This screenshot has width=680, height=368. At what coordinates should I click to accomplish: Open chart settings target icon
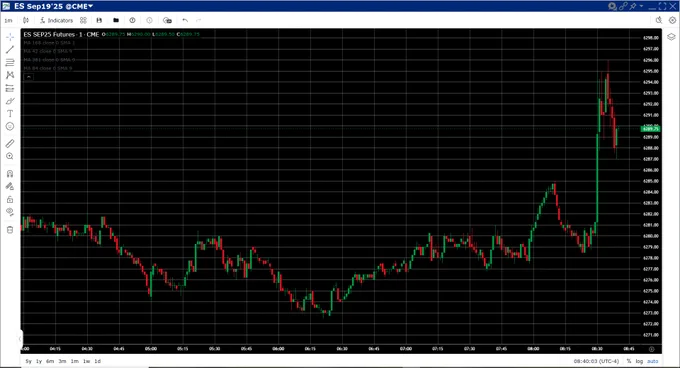672,20
